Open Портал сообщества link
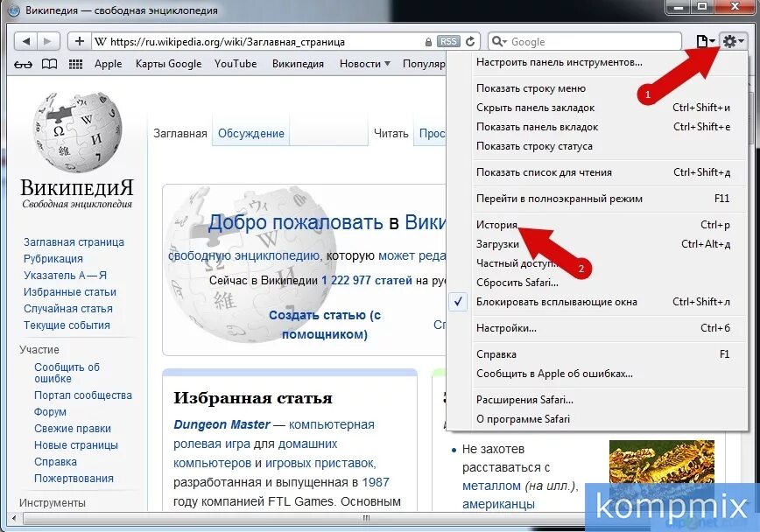The height and width of the screenshot is (532, 760). tap(83, 395)
